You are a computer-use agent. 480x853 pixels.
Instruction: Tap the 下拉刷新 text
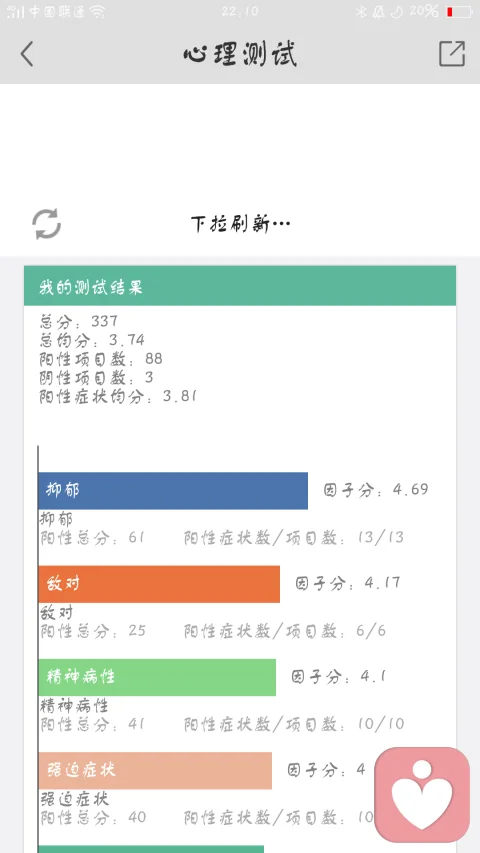point(240,224)
